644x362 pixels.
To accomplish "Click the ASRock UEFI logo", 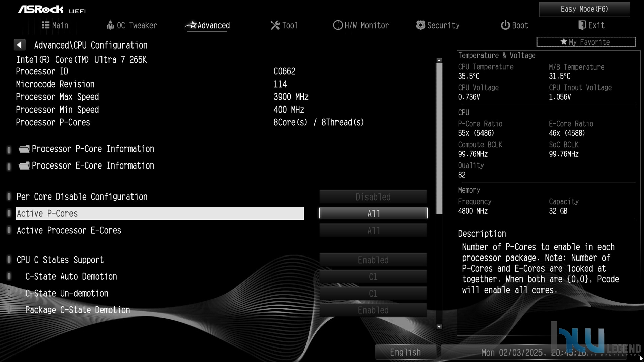I will tap(52, 9).
